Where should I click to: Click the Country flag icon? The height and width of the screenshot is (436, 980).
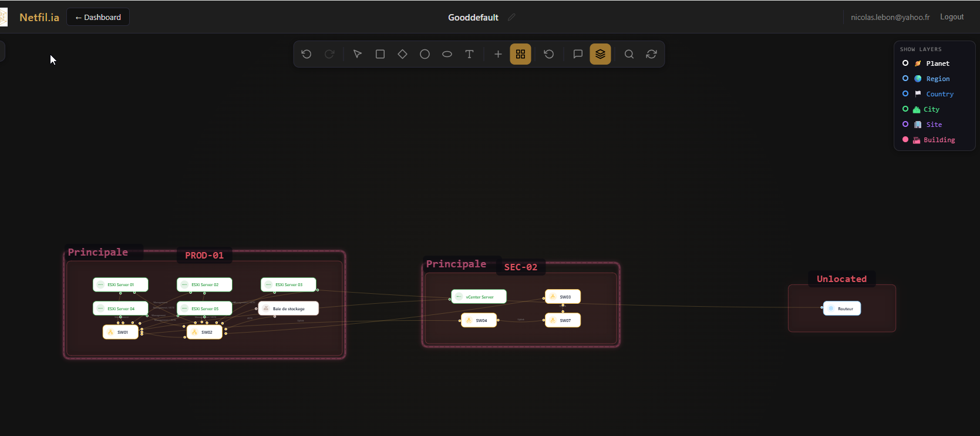point(918,94)
